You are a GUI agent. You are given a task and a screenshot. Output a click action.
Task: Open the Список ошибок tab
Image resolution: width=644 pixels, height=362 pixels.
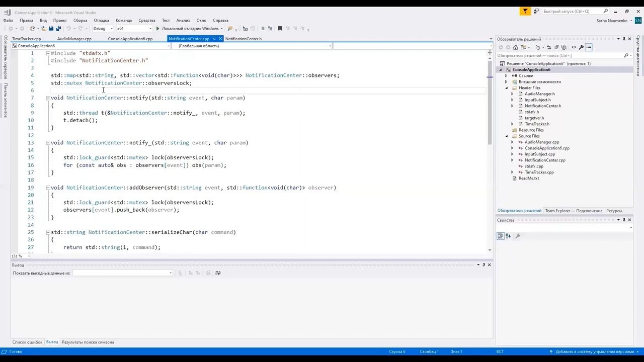pyautogui.click(x=27, y=342)
